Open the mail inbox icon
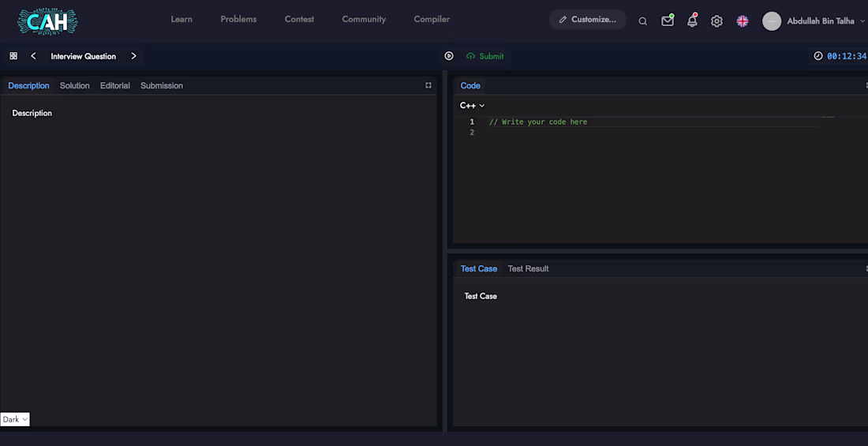Screen dimensions: 868x446 click(x=668, y=21)
